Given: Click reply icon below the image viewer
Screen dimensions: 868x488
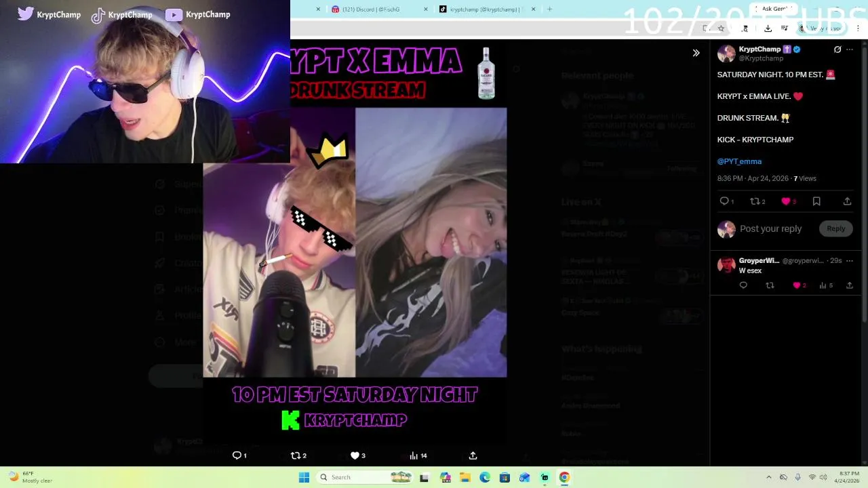Looking at the screenshot, I should [x=237, y=455].
